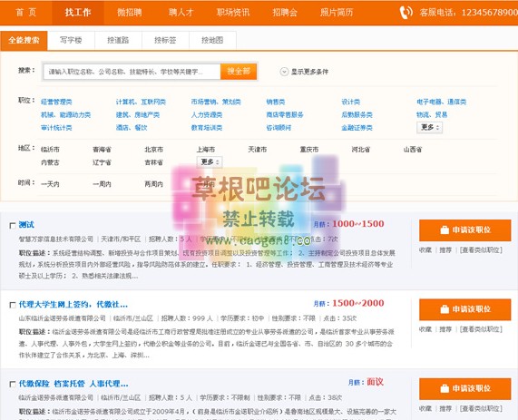Filter by 金融证券类 category
This screenshot has height=420, width=518.
point(357,128)
